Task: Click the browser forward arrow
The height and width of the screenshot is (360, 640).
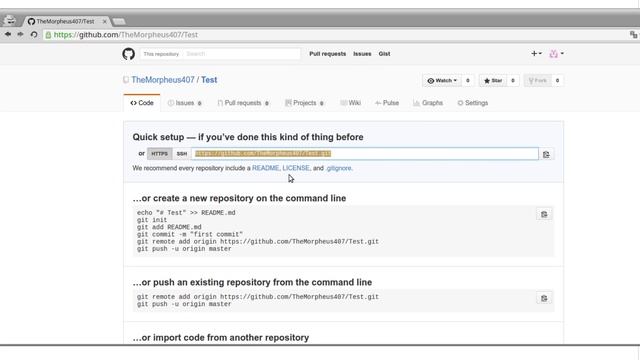Action: tap(20, 35)
